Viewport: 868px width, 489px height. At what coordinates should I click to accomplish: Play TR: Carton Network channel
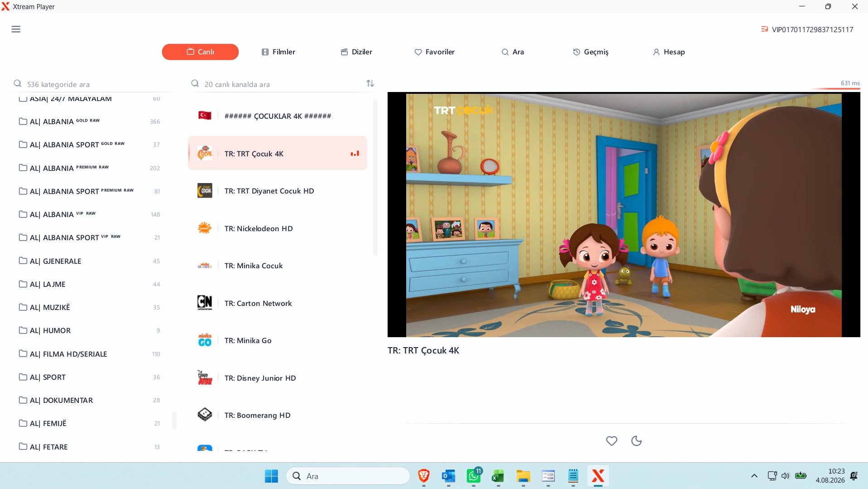tap(278, 303)
